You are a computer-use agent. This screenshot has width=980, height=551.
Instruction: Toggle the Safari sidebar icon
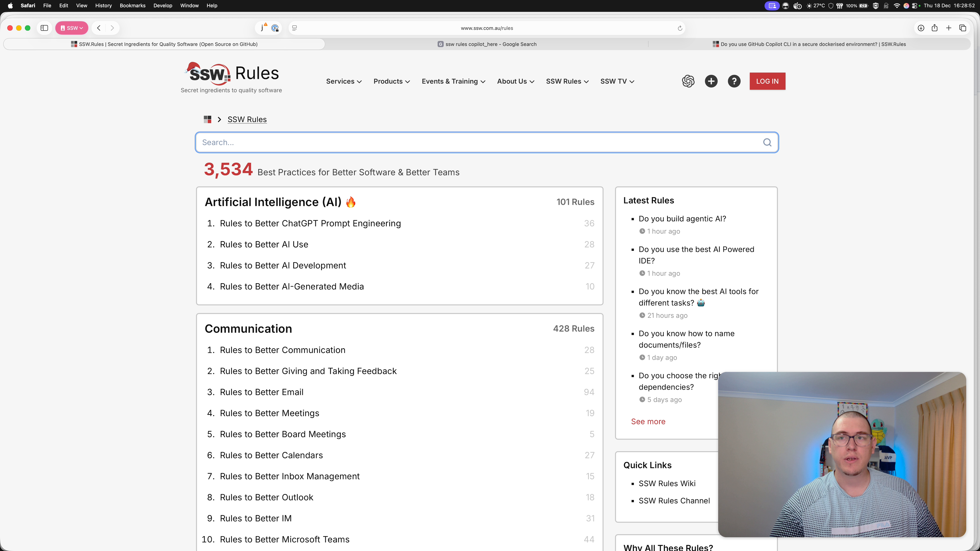pyautogui.click(x=44, y=28)
